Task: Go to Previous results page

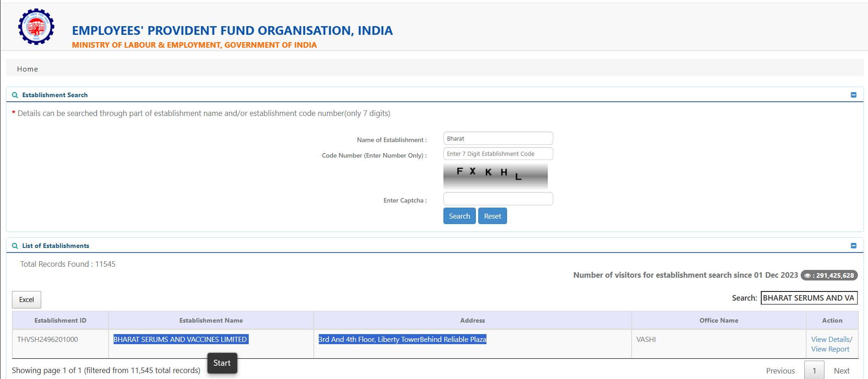Action: click(781, 371)
